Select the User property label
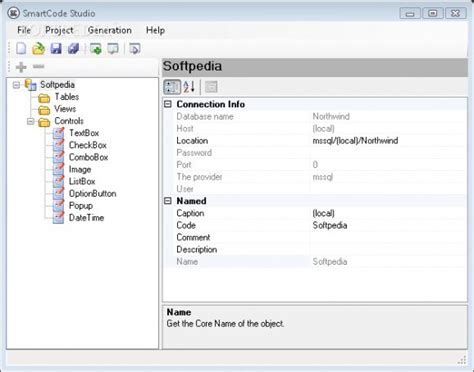474x372 pixels. click(185, 189)
